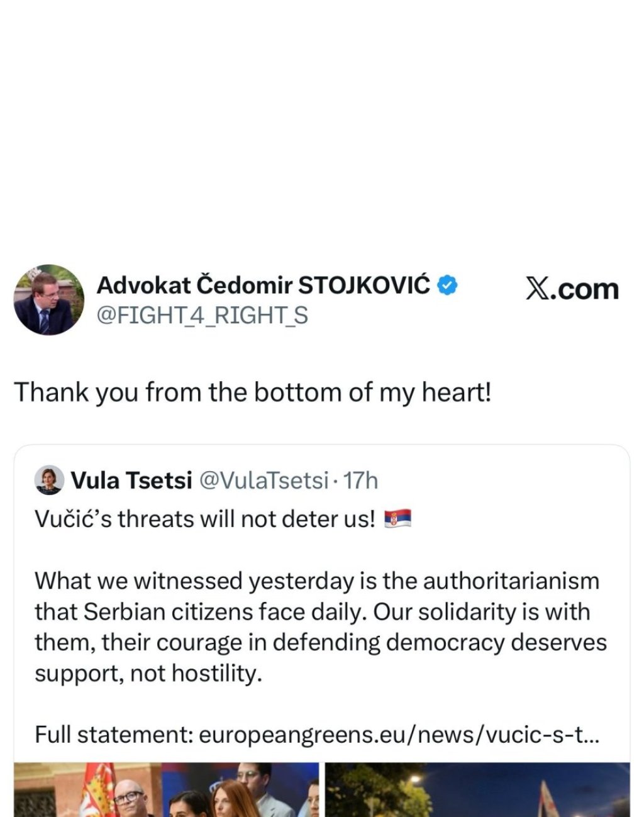Click the blue verified badge
The height and width of the screenshot is (817, 644).
pos(447,286)
